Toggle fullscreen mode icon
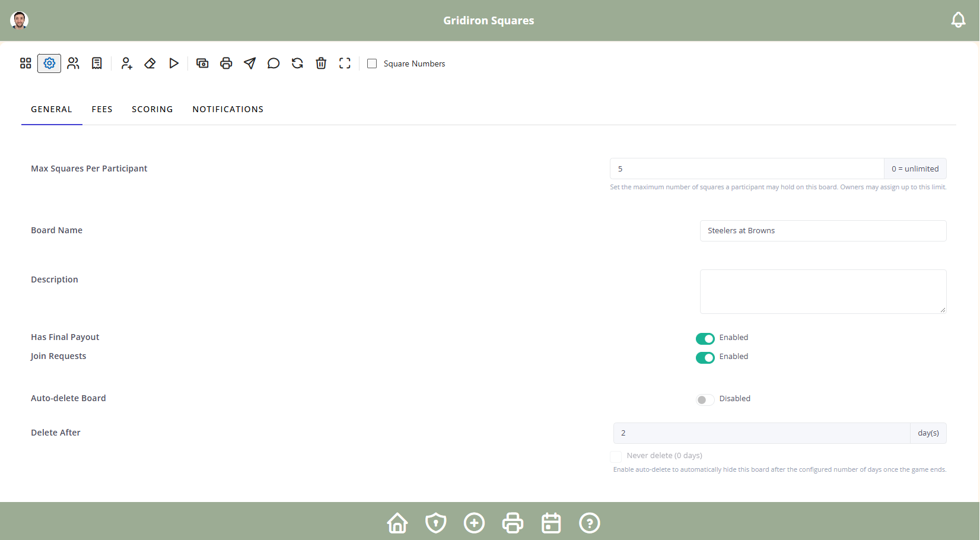Viewport: 980px width, 540px height. click(345, 63)
